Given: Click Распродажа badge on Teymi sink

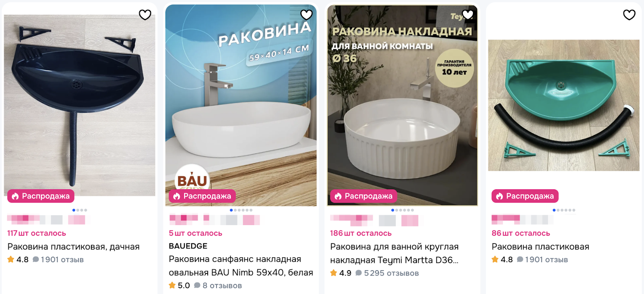Looking at the screenshot, I should pyautogui.click(x=363, y=196).
